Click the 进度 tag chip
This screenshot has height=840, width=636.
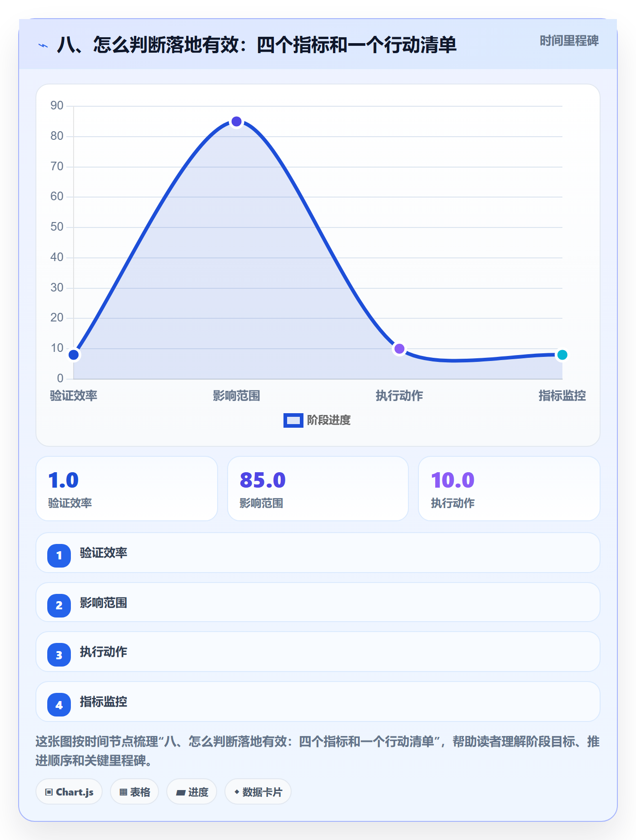(192, 792)
